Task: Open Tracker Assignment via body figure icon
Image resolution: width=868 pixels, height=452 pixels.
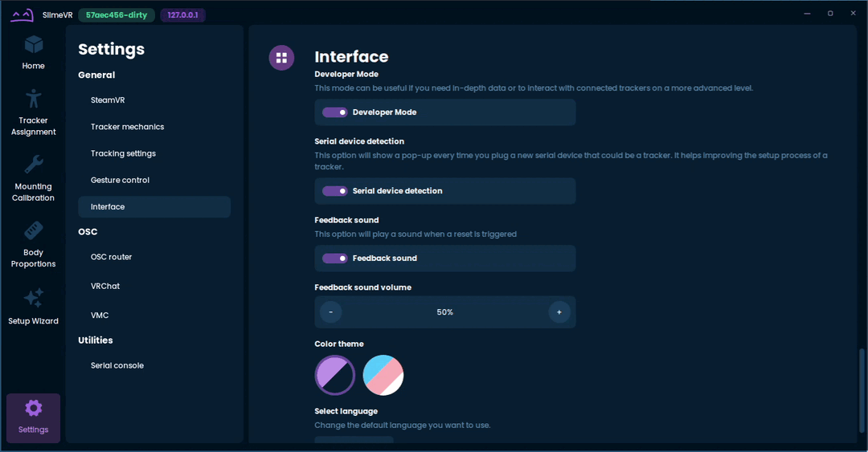Action: [33, 99]
